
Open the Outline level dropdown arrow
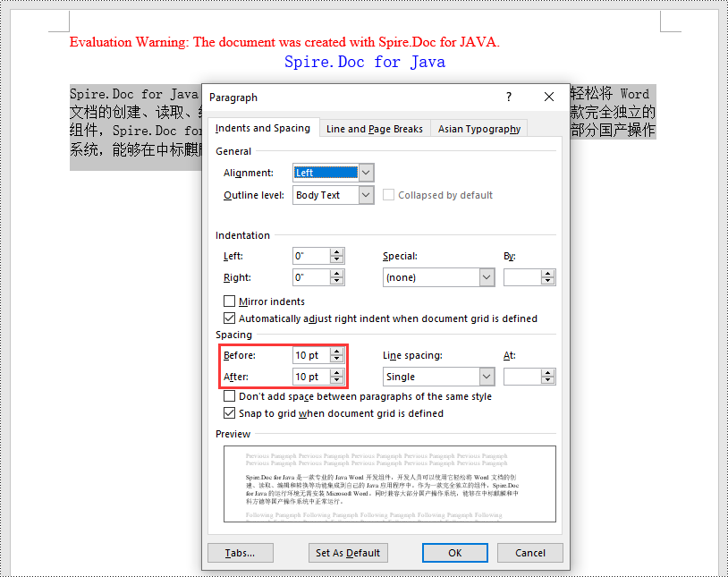coord(366,195)
